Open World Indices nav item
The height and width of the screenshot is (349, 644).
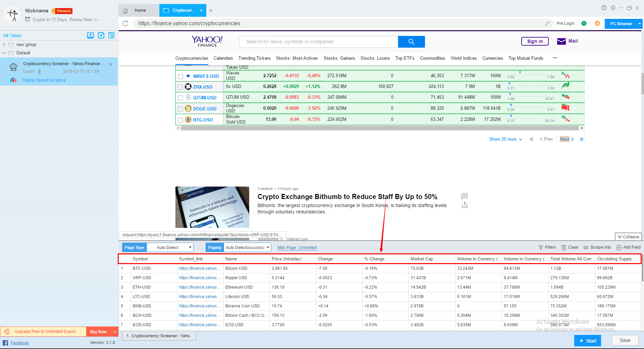point(464,58)
